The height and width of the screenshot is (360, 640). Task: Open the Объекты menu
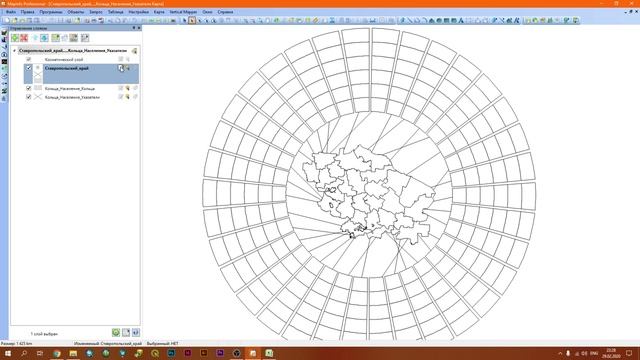point(76,12)
